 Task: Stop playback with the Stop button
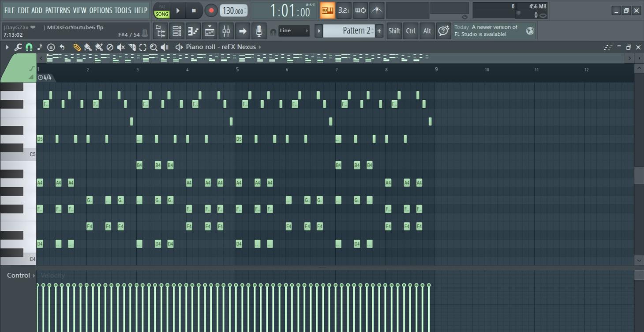194,11
